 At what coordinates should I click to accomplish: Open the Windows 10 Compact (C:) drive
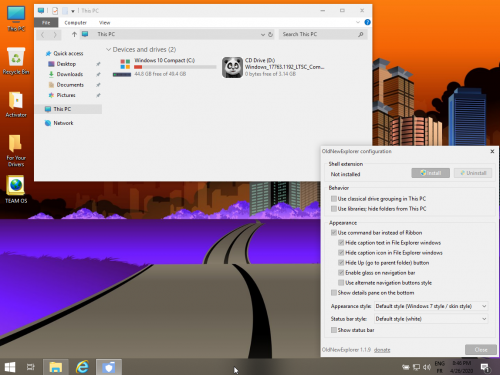pos(165,67)
